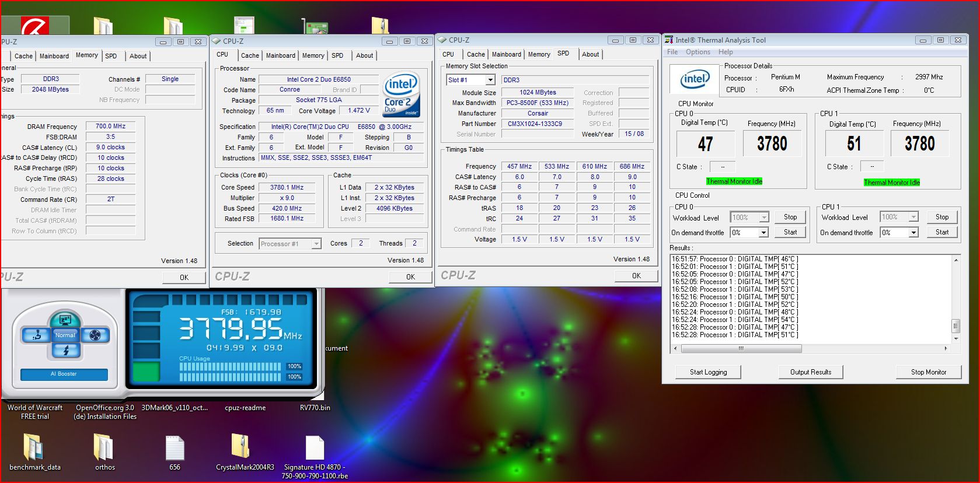Screen dimensions: 980x483
Task: Click the CPU 1 Digital Temp value 51
Action: pyautogui.click(x=853, y=144)
